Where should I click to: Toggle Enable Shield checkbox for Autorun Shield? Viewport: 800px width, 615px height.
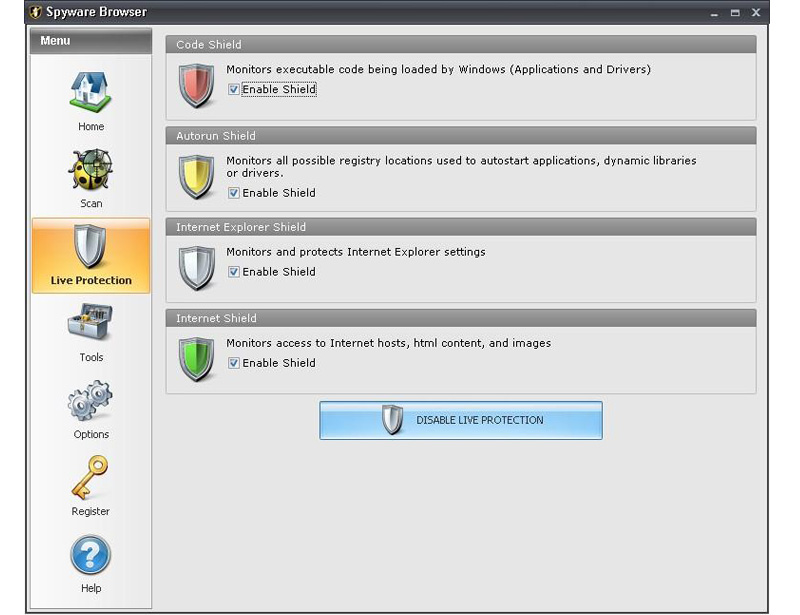pyautogui.click(x=234, y=193)
